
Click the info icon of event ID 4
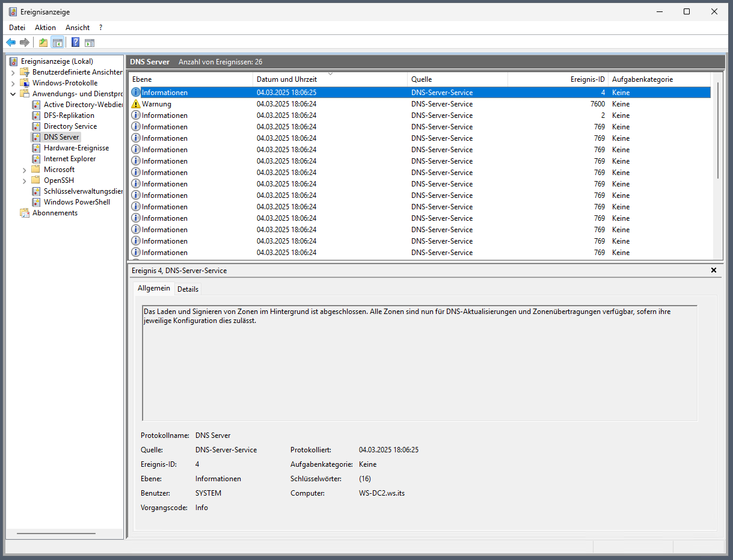(136, 93)
